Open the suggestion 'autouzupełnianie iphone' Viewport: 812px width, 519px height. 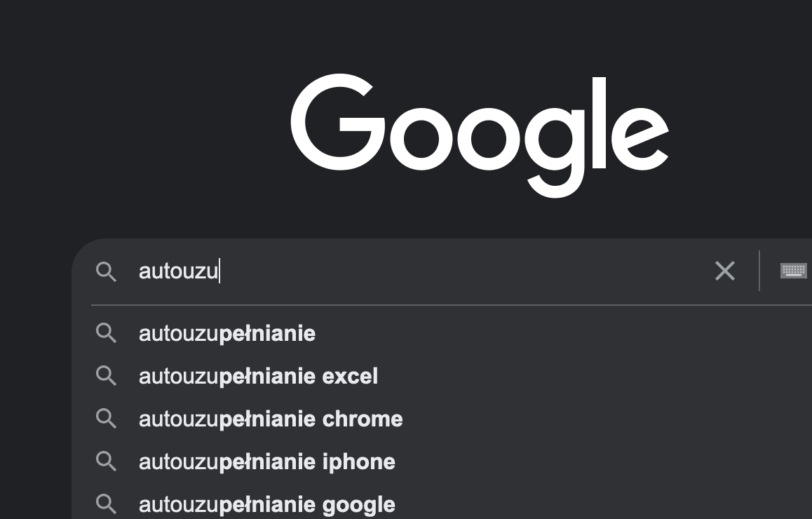pyautogui.click(x=266, y=461)
